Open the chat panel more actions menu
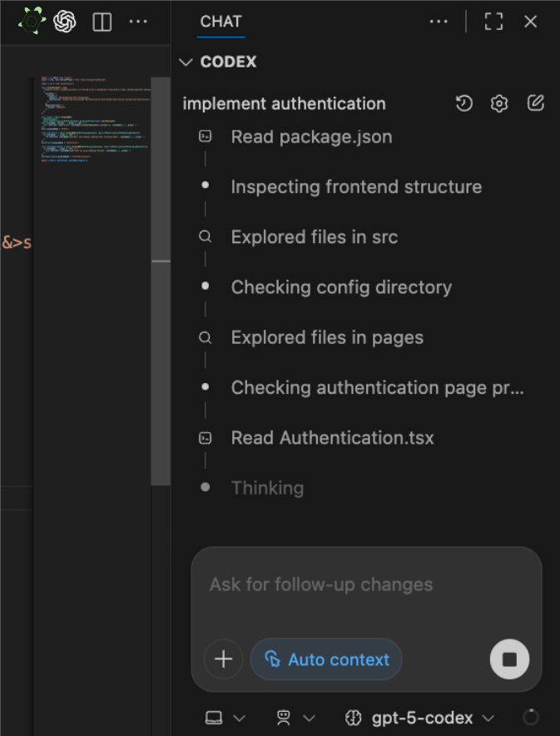The height and width of the screenshot is (736, 560). 439,22
